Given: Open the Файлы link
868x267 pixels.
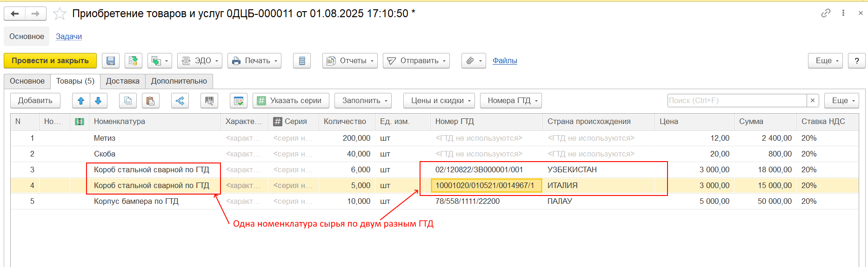Looking at the screenshot, I should click(505, 61).
